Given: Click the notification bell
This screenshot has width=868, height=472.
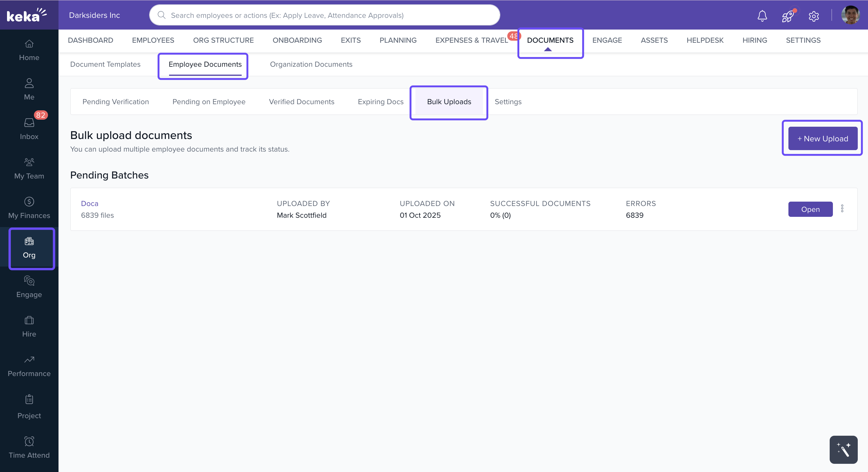Looking at the screenshot, I should tap(762, 16).
